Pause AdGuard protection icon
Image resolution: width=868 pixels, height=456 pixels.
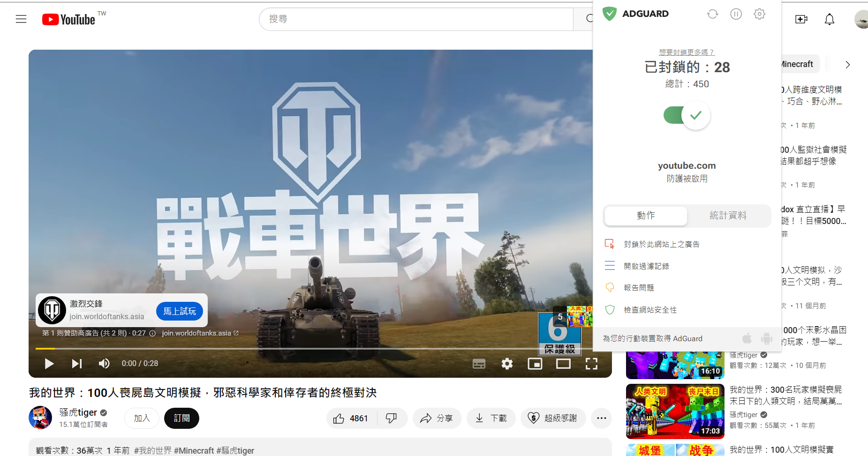[x=736, y=14]
